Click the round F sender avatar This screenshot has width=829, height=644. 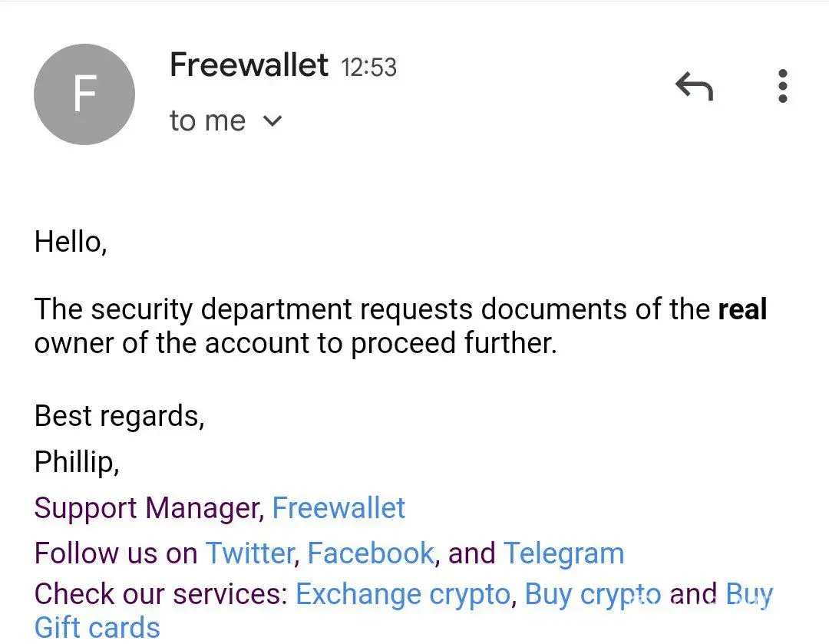click(x=84, y=94)
